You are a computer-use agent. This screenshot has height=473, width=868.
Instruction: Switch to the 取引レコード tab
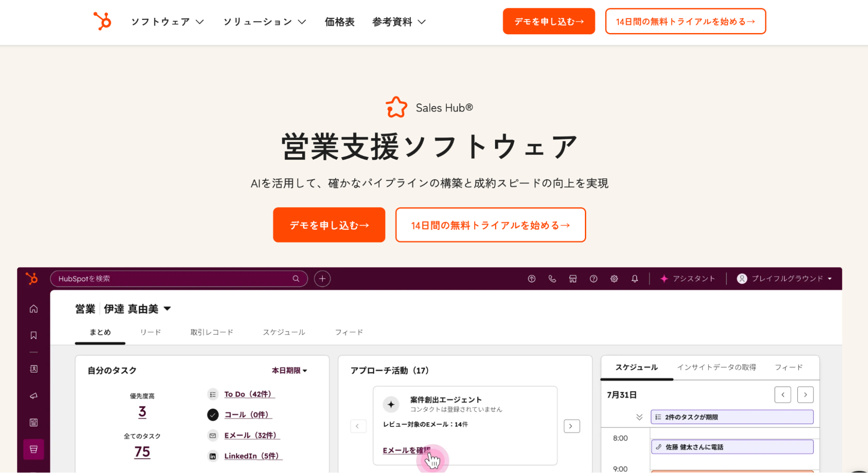coord(211,332)
